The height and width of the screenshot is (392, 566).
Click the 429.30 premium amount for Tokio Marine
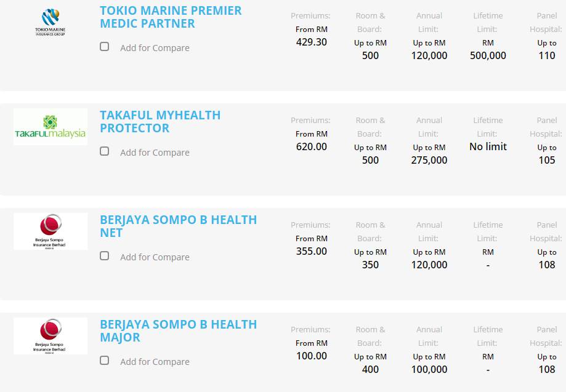tap(311, 42)
